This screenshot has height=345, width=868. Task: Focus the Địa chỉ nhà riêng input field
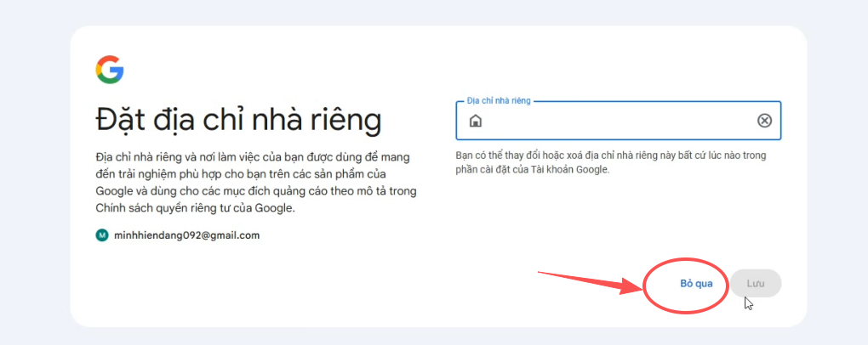coord(613,121)
